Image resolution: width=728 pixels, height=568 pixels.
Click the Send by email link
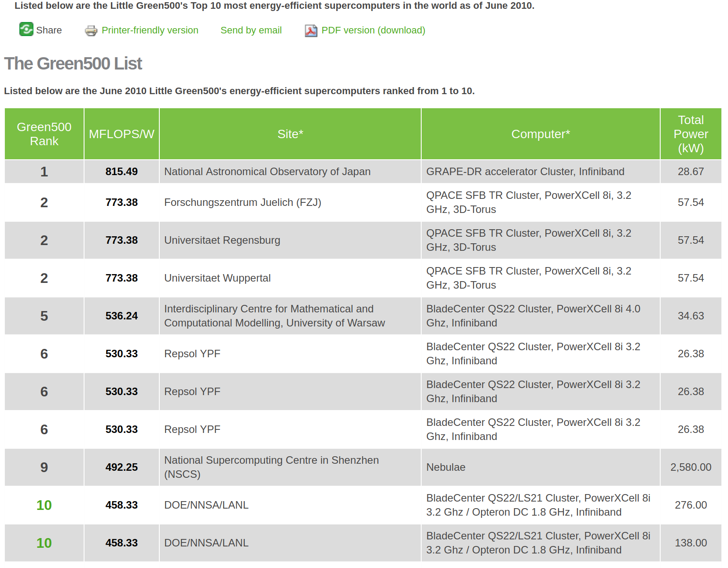(x=251, y=30)
